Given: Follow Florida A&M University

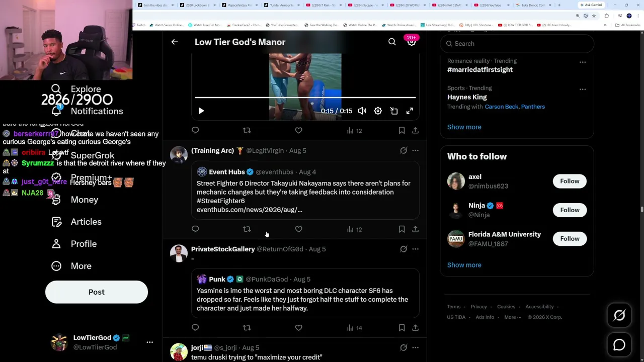Looking at the screenshot, I should [x=570, y=239].
